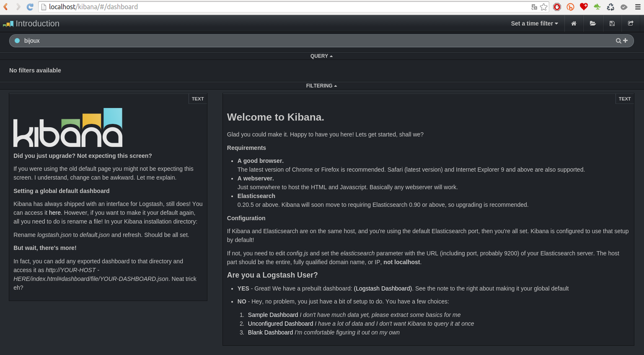Click the 'A good browser.' bullet
644x355 pixels.
pyautogui.click(x=261, y=161)
